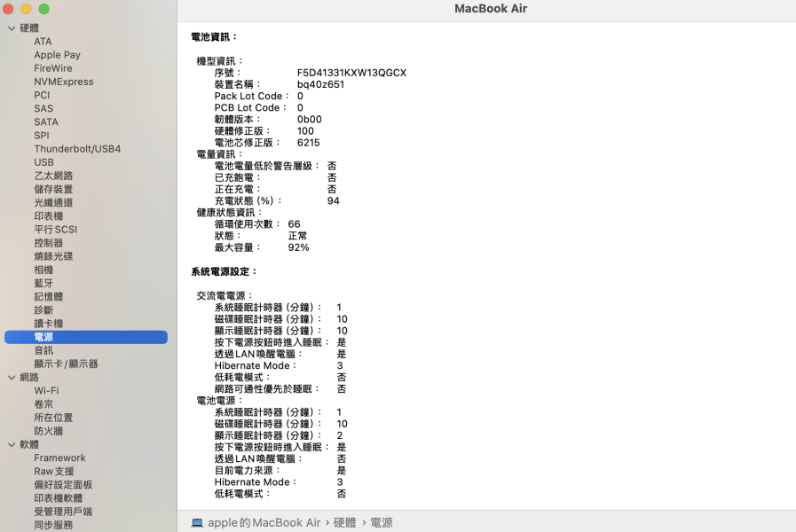Open 乙太網路 in the sidebar
Screen dimensions: 796x532
point(53,176)
